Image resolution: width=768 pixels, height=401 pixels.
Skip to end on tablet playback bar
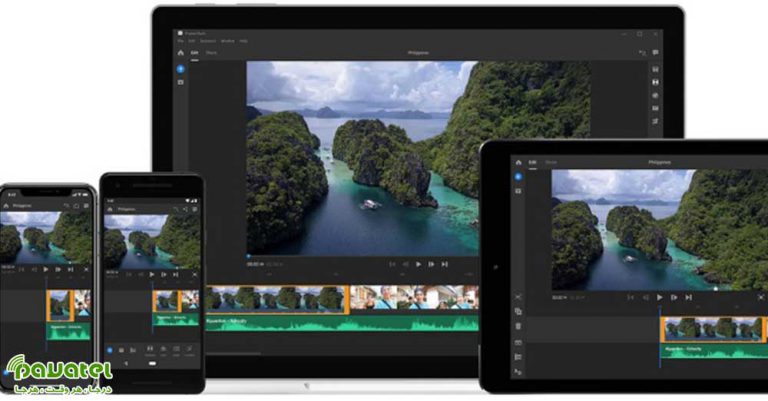click(x=688, y=297)
